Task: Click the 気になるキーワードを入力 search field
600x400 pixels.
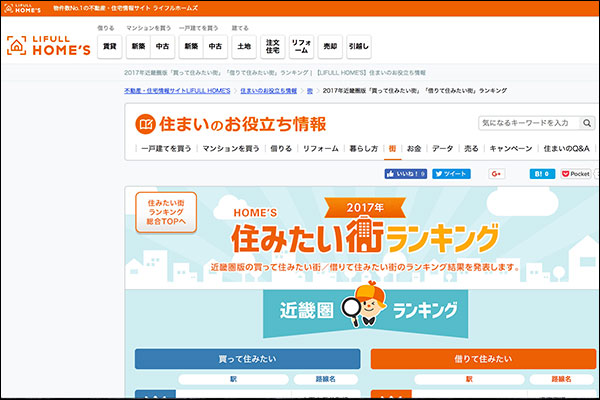Action: (x=525, y=123)
